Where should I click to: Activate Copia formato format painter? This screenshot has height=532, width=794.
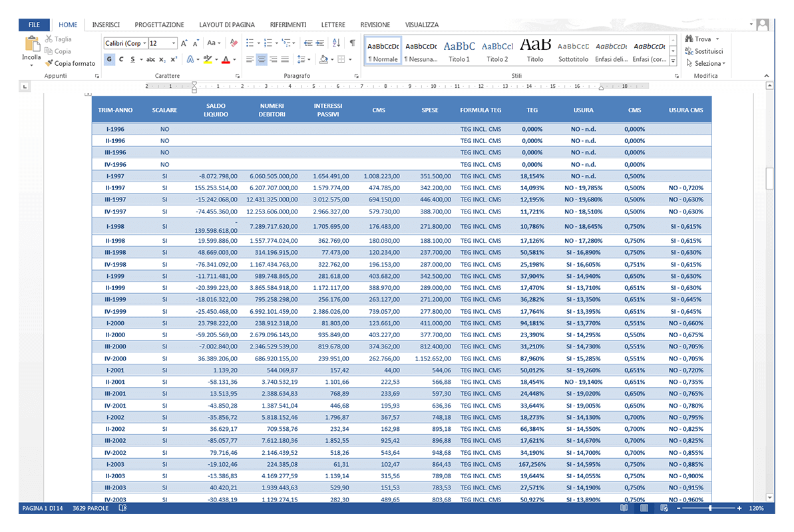click(70, 63)
